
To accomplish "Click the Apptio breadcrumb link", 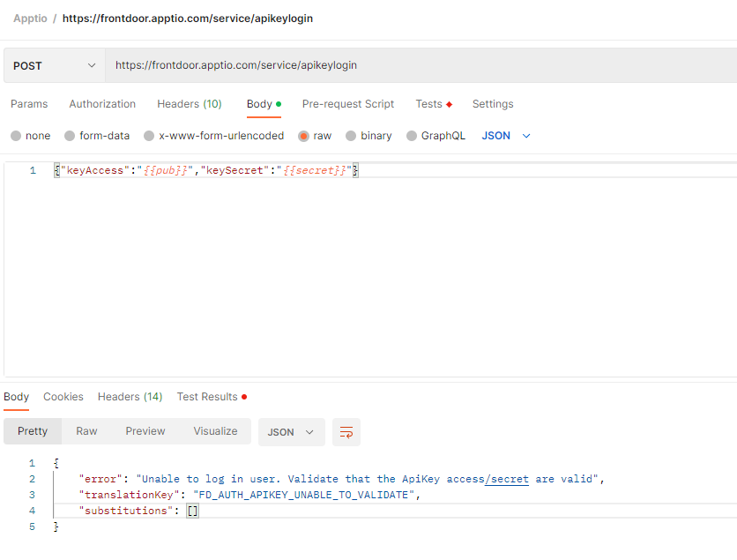I will 30,19.
